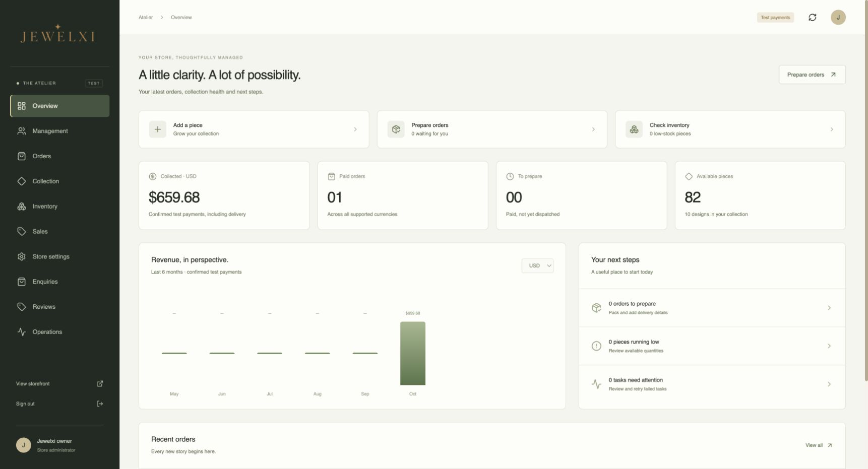Click the Oct revenue bar in chart
This screenshot has height=469, width=868.
tap(413, 354)
